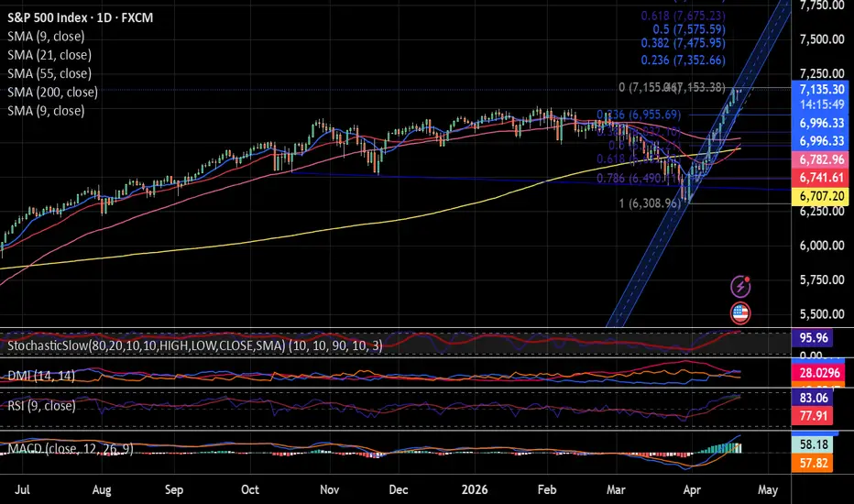Click the Mar label on time axis
The image size is (854, 504).
coord(616,490)
